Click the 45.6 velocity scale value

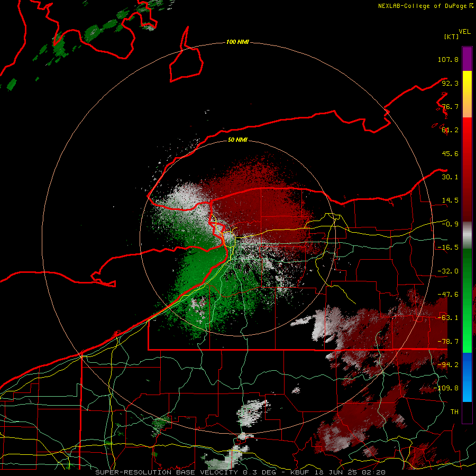click(x=450, y=153)
